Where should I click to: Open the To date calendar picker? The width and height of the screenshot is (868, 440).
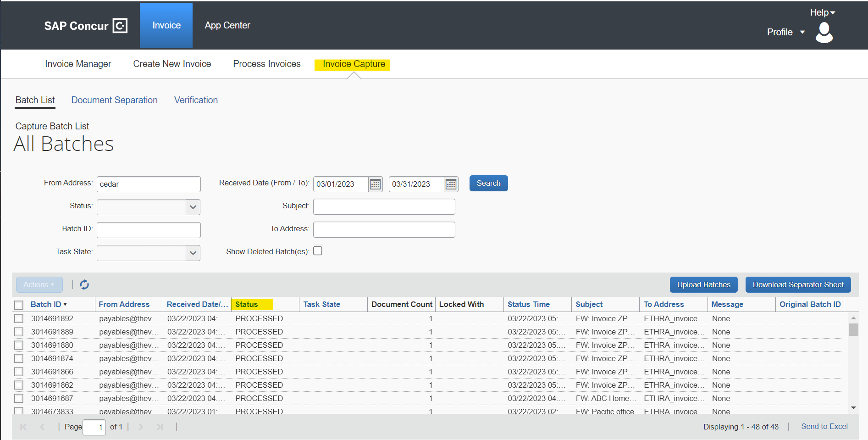(451, 184)
